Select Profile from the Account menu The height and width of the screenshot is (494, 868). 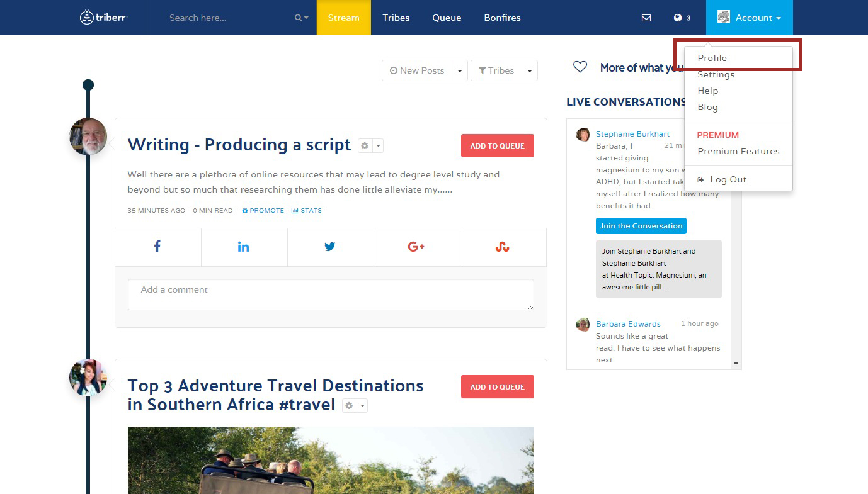[712, 58]
